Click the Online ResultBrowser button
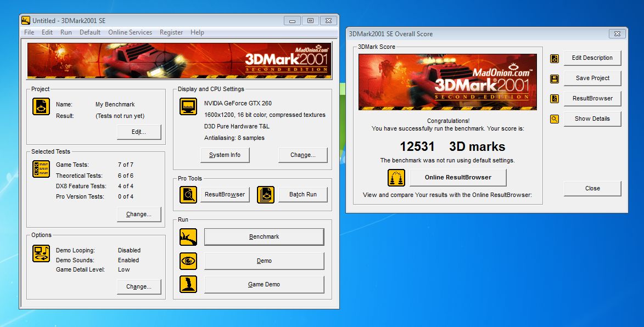Viewport: 644px width, 327px height. pyautogui.click(x=458, y=178)
